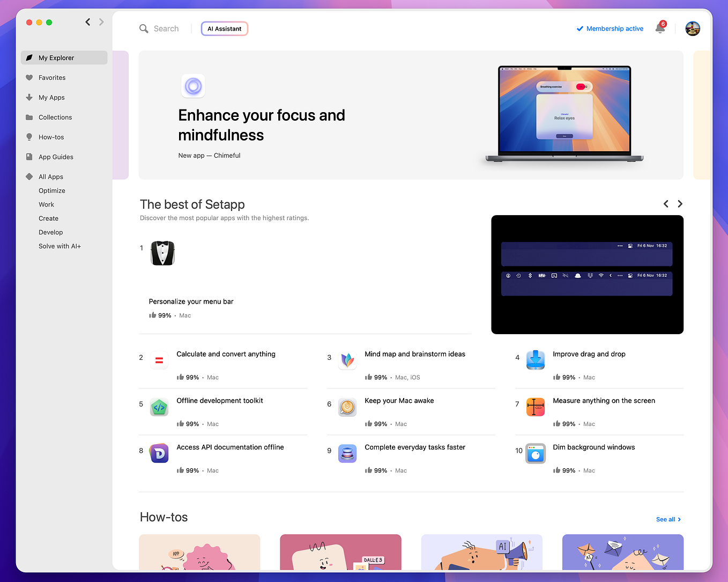728x582 pixels.
Task: Open the drag and drop app icon ranked 4
Action: (x=536, y=360)
